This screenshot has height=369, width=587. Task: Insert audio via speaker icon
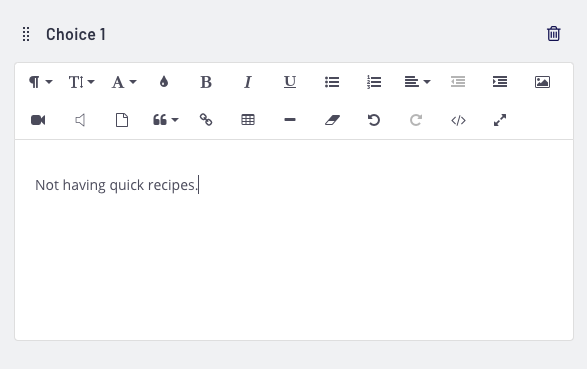(x=80, y=120)
